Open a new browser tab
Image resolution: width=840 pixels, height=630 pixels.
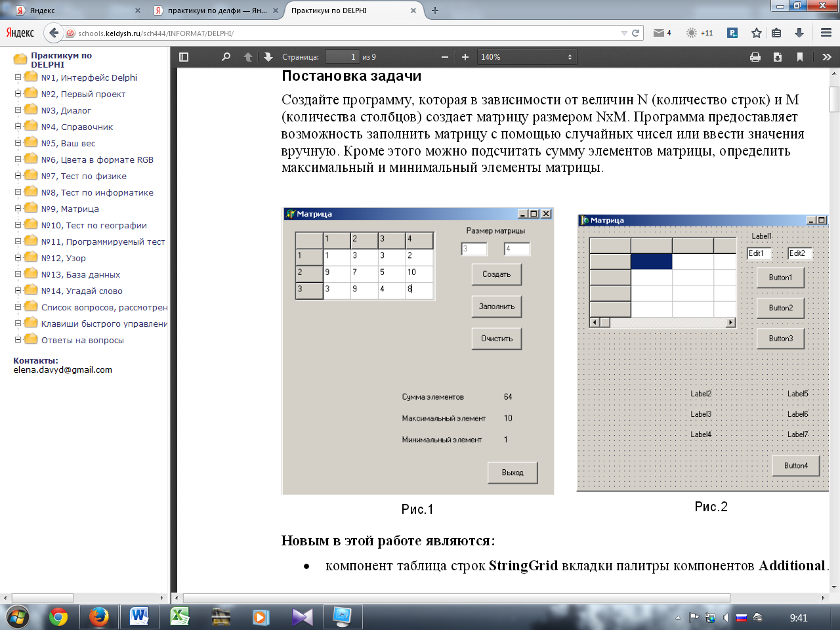pyautogui.click(x=435, y=10)
